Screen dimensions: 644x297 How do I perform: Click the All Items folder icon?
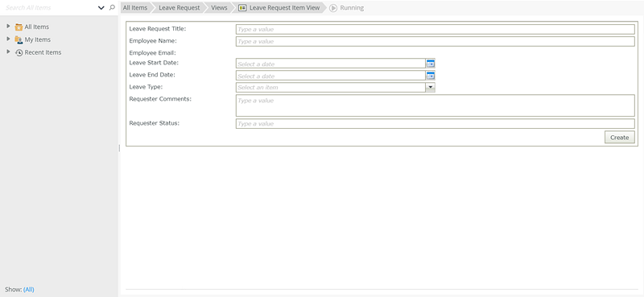tap(19, 27)
